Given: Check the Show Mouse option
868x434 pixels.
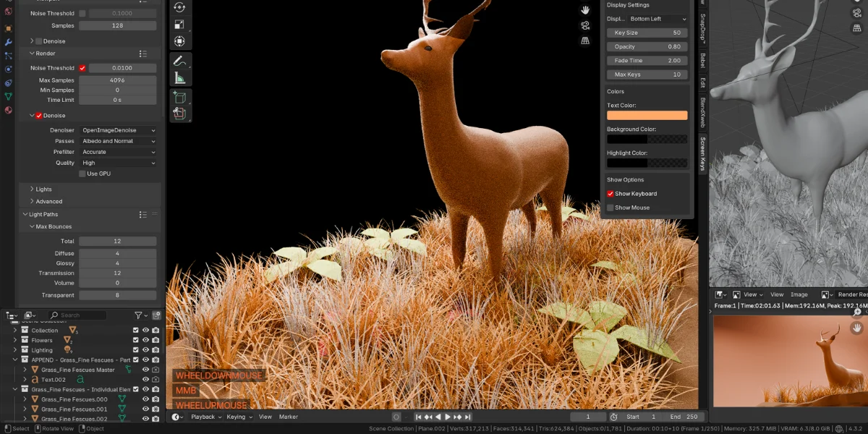Looking at the screenshot, I should tap(611, 208).
